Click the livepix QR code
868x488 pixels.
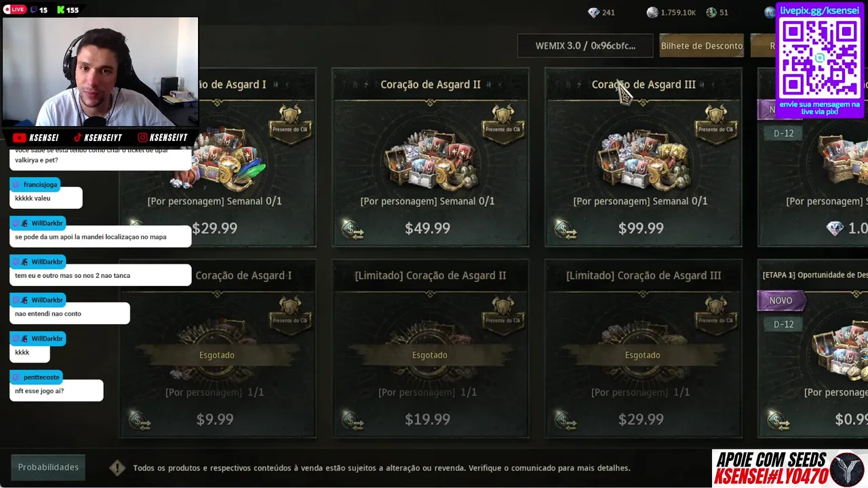point(820,58)
